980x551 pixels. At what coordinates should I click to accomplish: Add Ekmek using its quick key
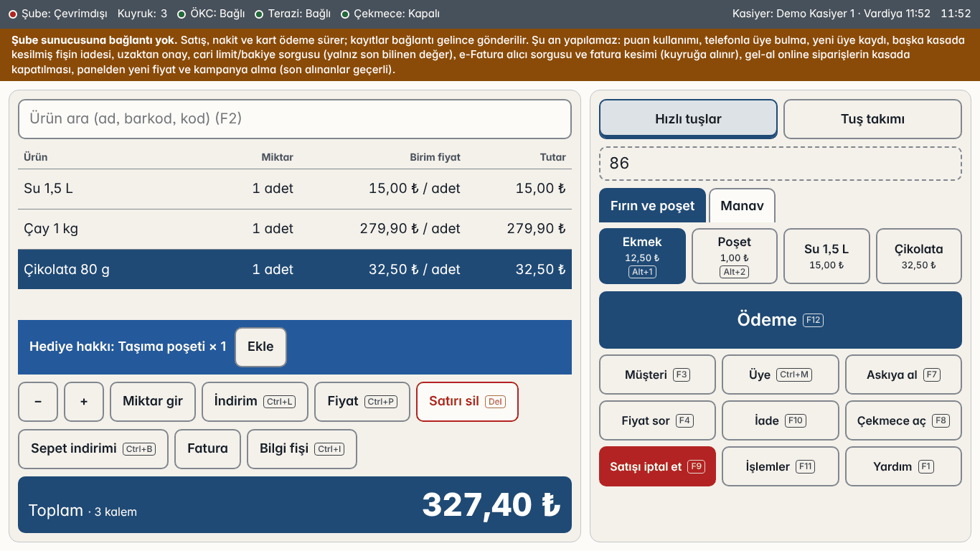point(642,256)
